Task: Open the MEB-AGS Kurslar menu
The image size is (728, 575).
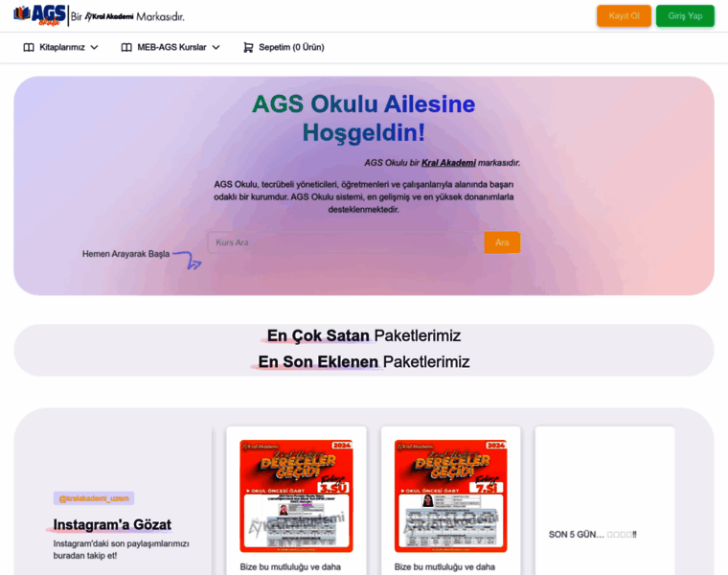Action: tap(171, 47)
